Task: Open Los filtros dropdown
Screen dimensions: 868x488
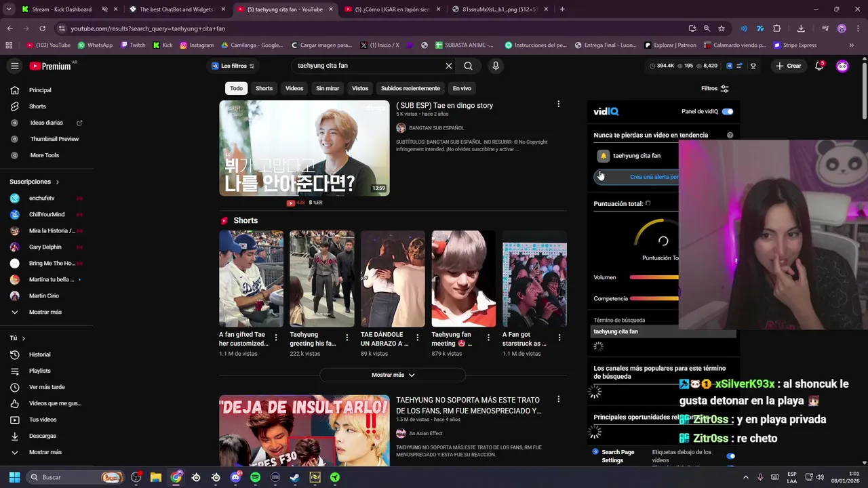Action: pyautogui.click(x=233, y=66)
